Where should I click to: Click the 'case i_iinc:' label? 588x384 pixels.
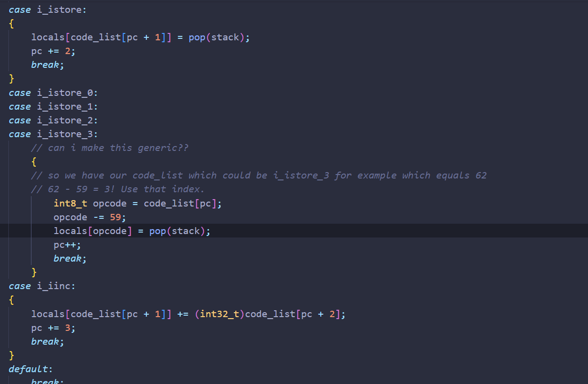(x=42, y=286)
